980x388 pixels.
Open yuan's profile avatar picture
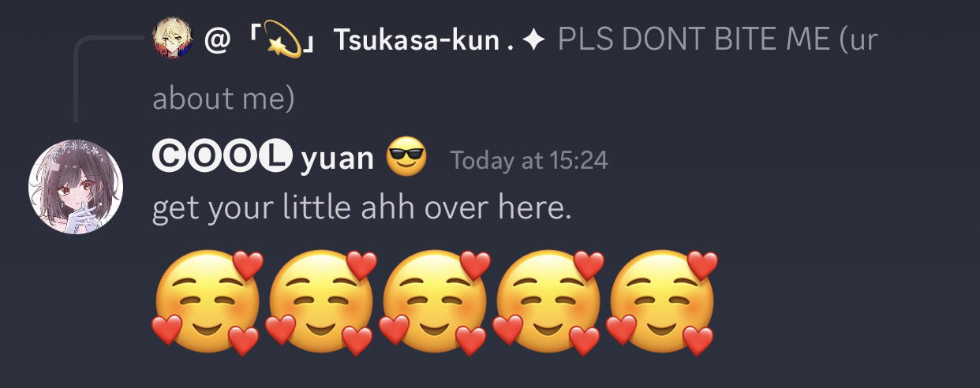tap(76, 187)
